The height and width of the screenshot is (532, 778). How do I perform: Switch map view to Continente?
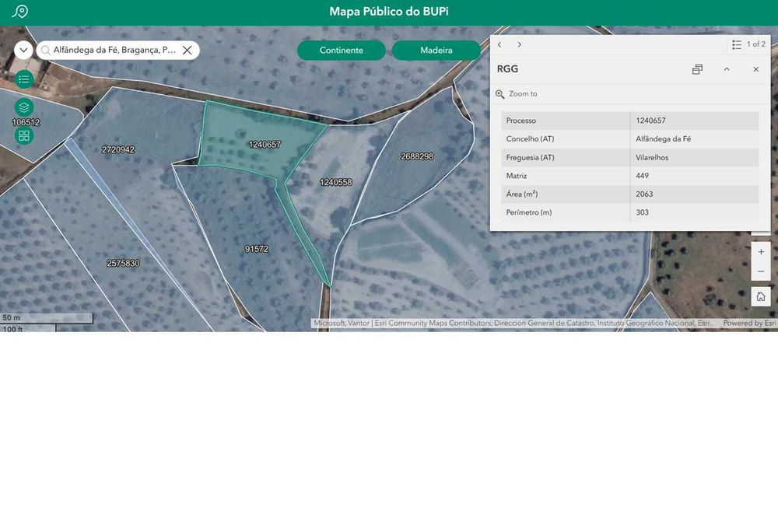342,50
